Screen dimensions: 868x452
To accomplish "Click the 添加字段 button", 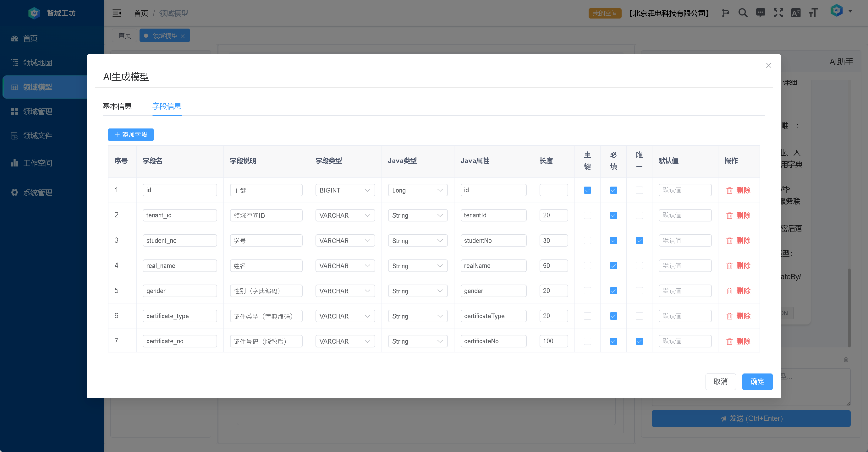I will (131, 135).
